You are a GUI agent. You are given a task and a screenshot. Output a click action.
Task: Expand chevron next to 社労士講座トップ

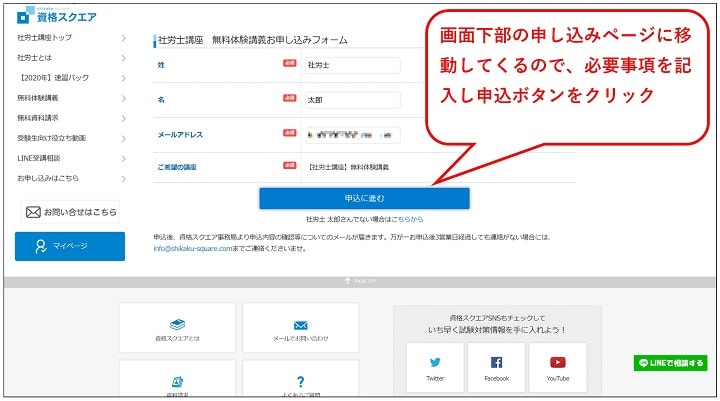[x=124, y=38]
